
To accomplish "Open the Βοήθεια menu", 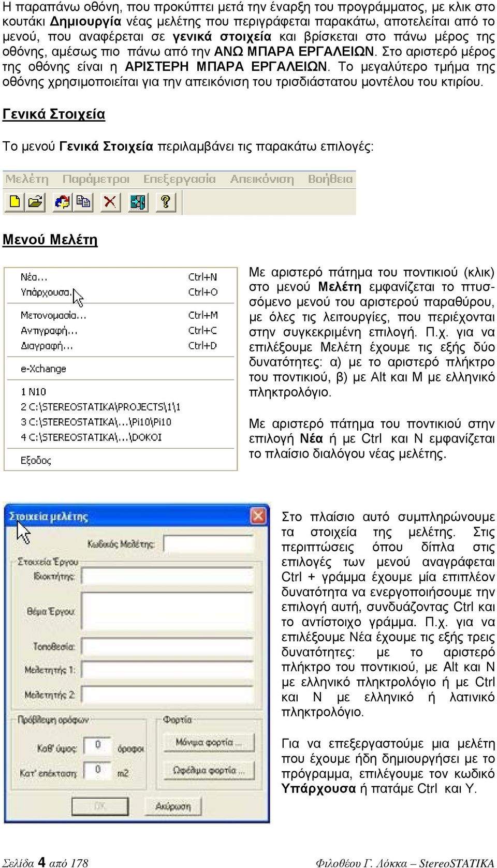I will coord(330,179).
